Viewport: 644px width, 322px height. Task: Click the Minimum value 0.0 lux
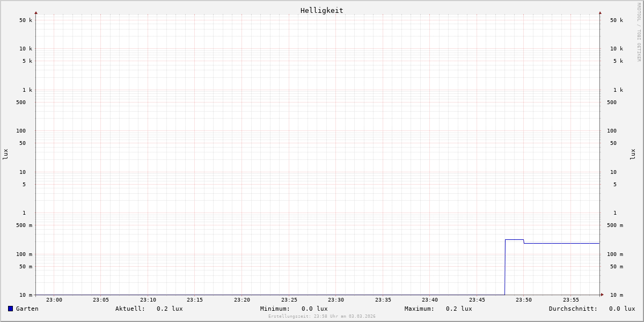314,309
